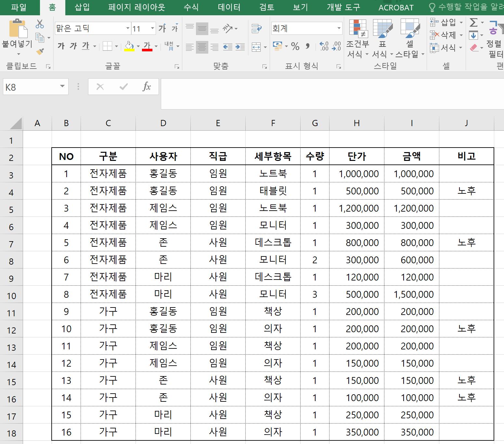Decrease the indent
The image size is (504, 444).
[228, 47]
